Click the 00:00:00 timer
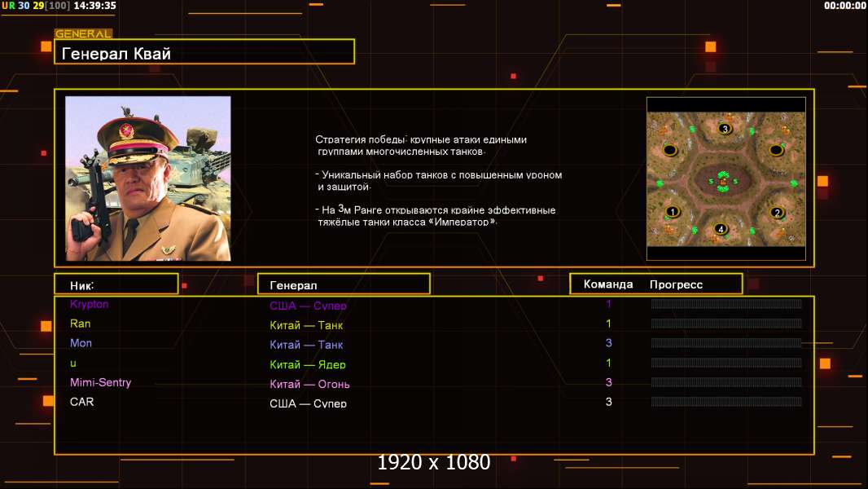868x489 pixels. point(844,6)
